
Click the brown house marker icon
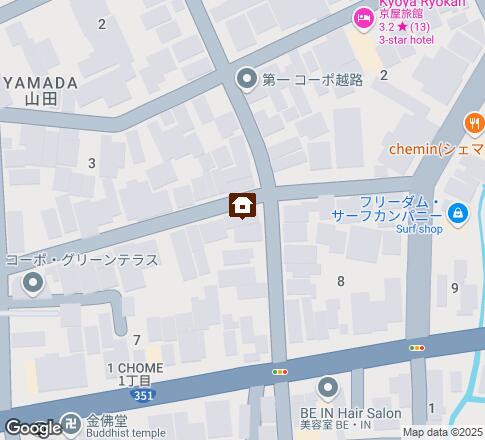click(242, 206)
